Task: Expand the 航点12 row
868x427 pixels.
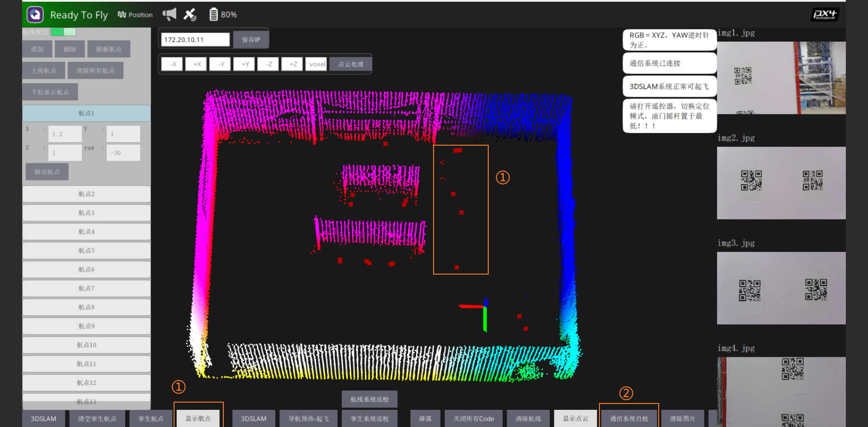Action: tap(86, 383)
